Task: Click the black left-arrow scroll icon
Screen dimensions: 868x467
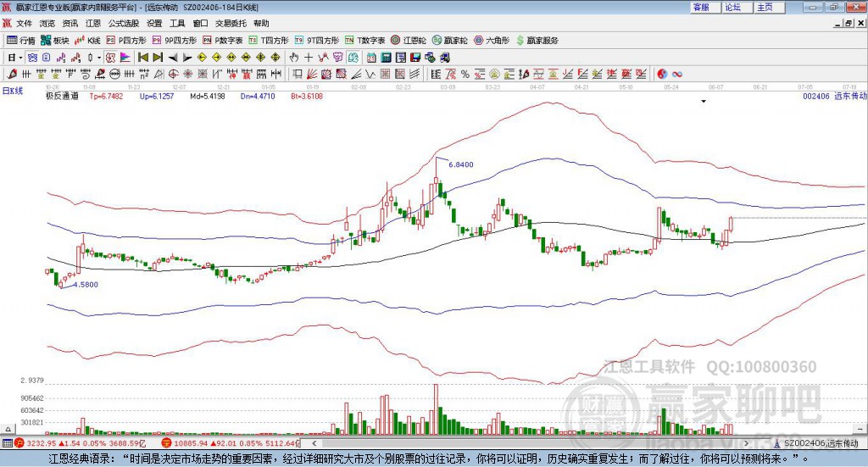Action: [173, 57]
